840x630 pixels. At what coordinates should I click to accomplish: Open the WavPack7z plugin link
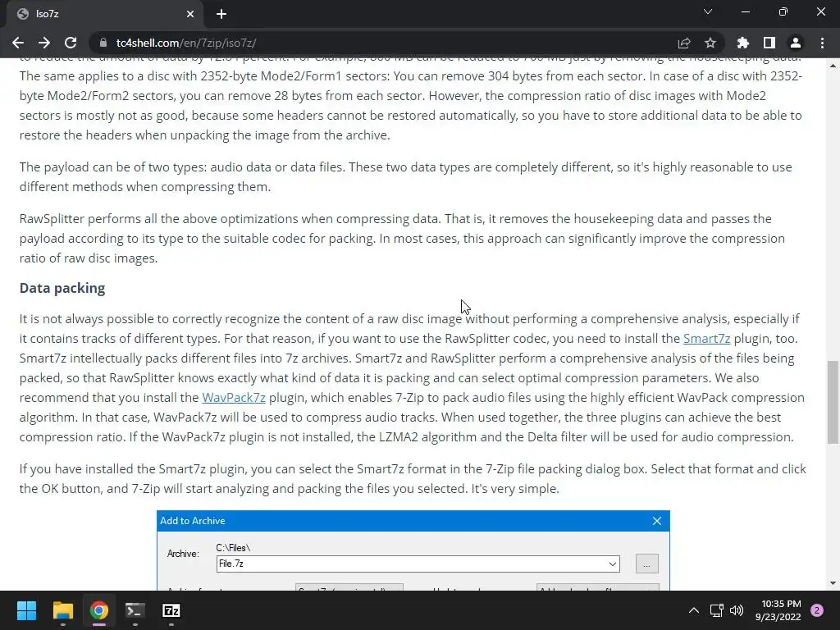tap(234, 398)
